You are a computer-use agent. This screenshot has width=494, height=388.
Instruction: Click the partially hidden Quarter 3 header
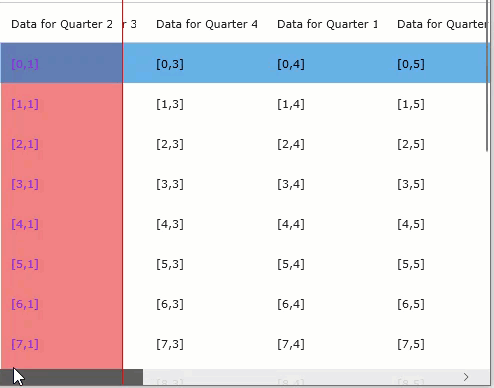130,24
